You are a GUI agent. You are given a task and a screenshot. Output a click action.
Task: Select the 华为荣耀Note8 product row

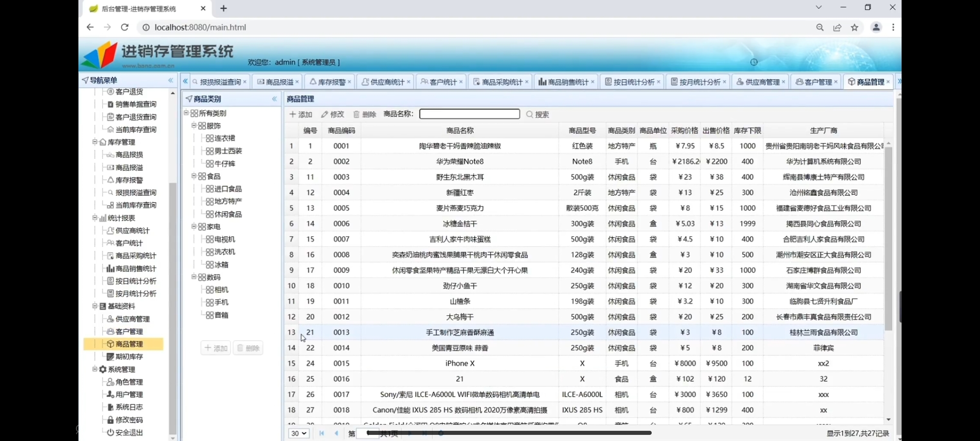coord(584,161)
